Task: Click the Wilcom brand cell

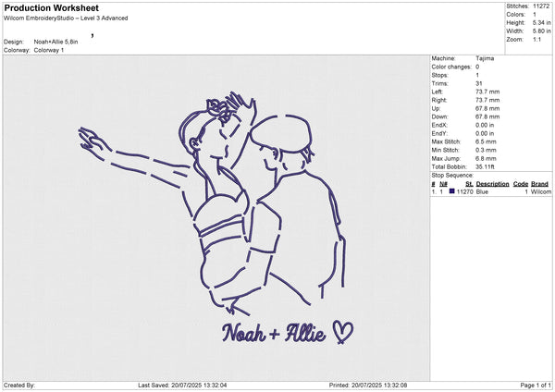Action: click(541, 191)
